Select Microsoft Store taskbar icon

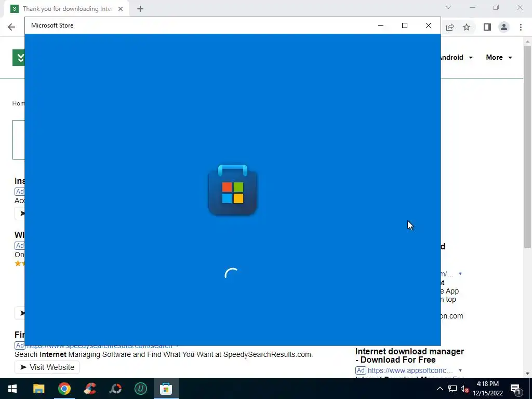pyautogui.click(x=166, y=389)
